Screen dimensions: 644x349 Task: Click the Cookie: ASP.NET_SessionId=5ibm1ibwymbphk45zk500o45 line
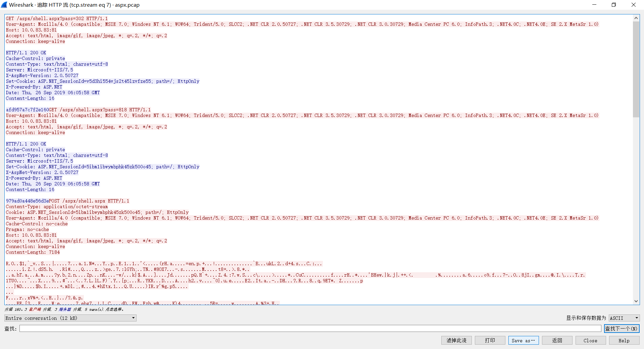tap(97, 212)
